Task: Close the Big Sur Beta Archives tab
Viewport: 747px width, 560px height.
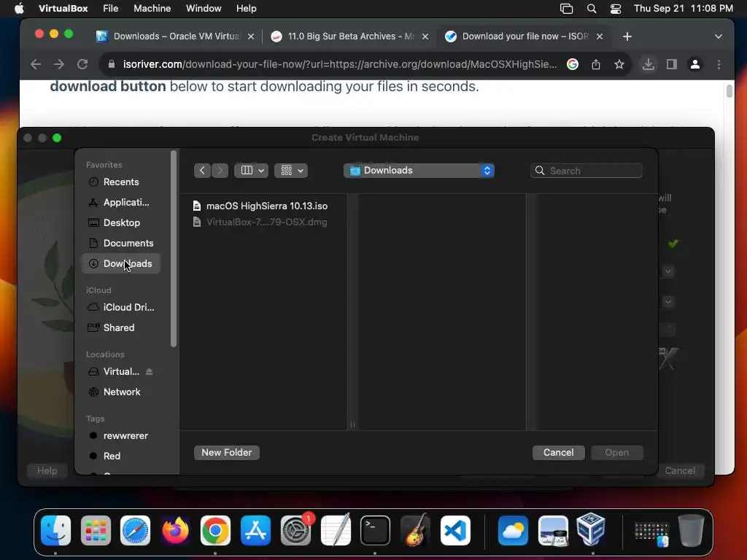Action: tap(425, 36)
